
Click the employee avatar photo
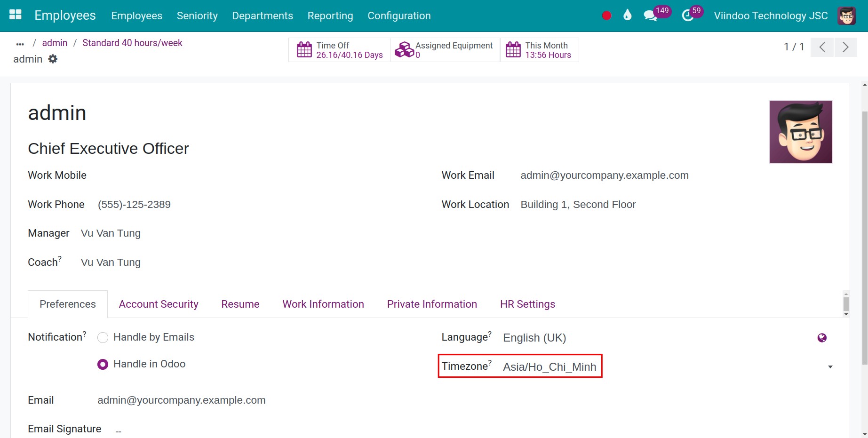click(x=801, y=132)
